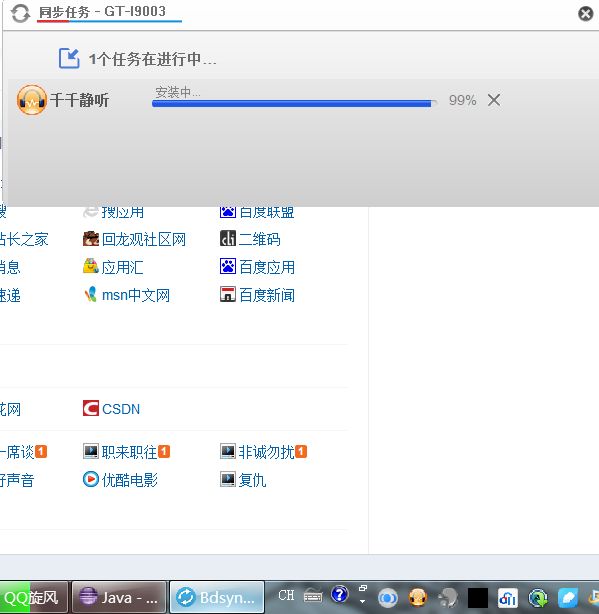Click the 复仇 video thumbnail icon

pyautogui.click(x=228, y=479)
